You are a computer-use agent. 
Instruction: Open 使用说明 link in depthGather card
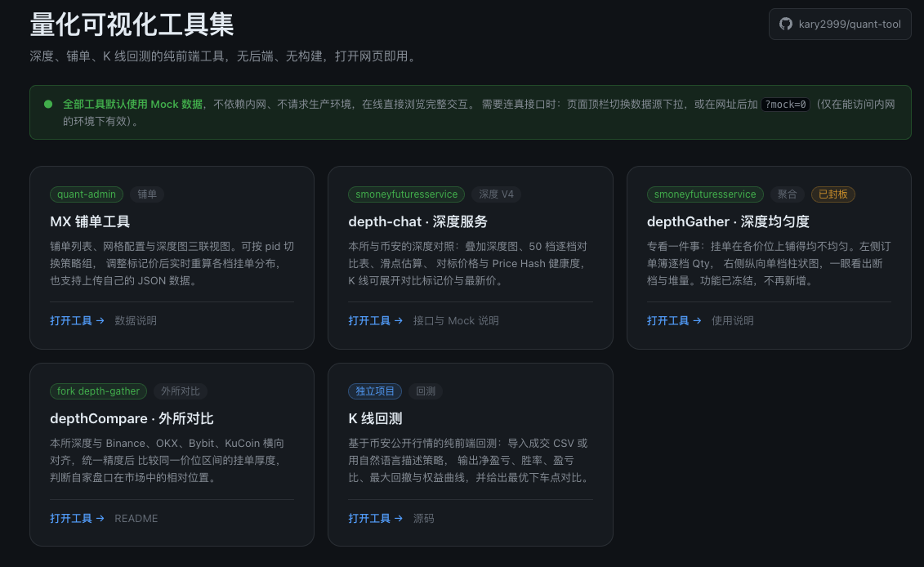[x=733, y=320]
